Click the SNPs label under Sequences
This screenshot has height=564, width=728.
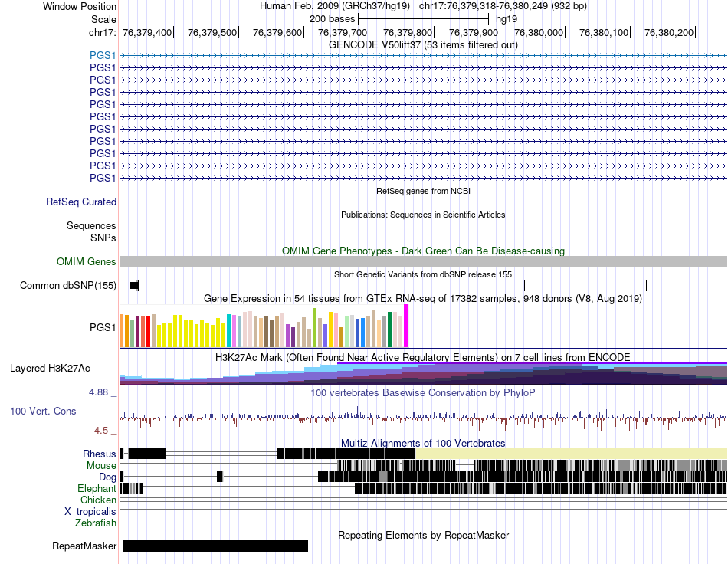103,238
